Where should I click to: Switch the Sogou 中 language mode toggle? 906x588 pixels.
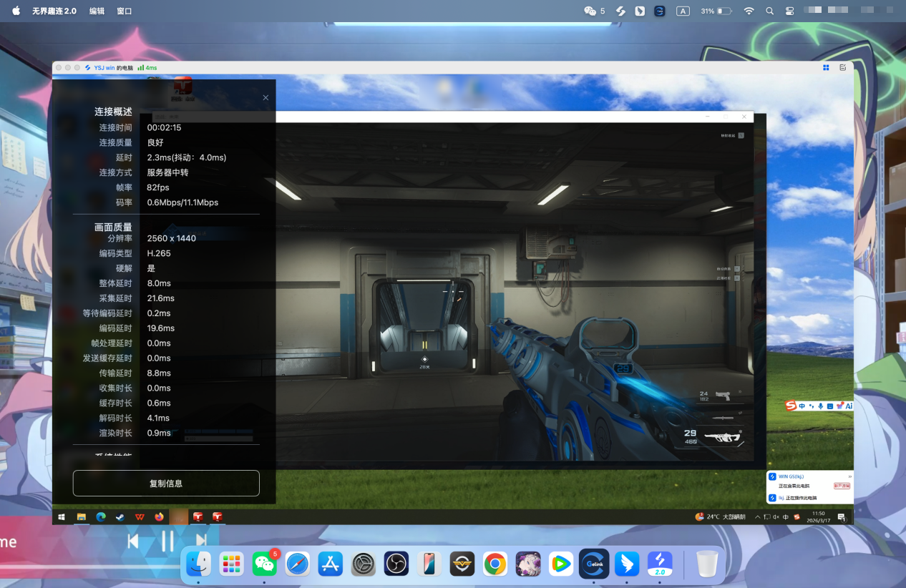(802, 406)
